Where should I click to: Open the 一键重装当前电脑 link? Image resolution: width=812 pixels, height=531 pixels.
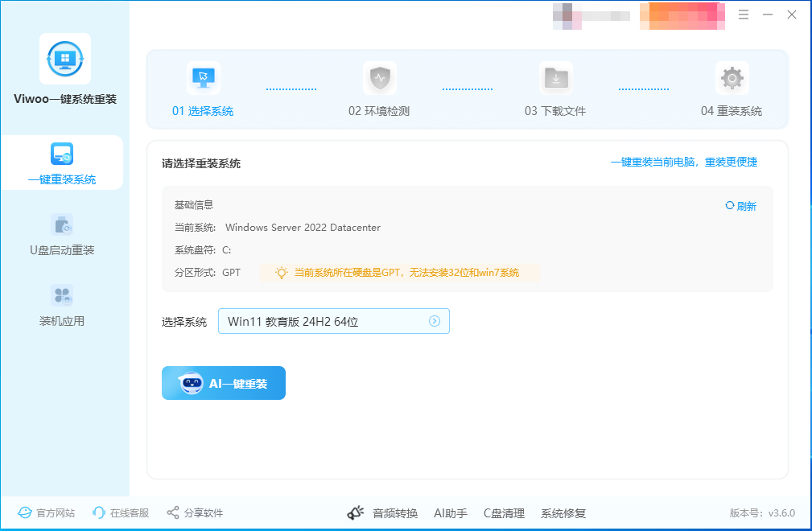[683, 162]
